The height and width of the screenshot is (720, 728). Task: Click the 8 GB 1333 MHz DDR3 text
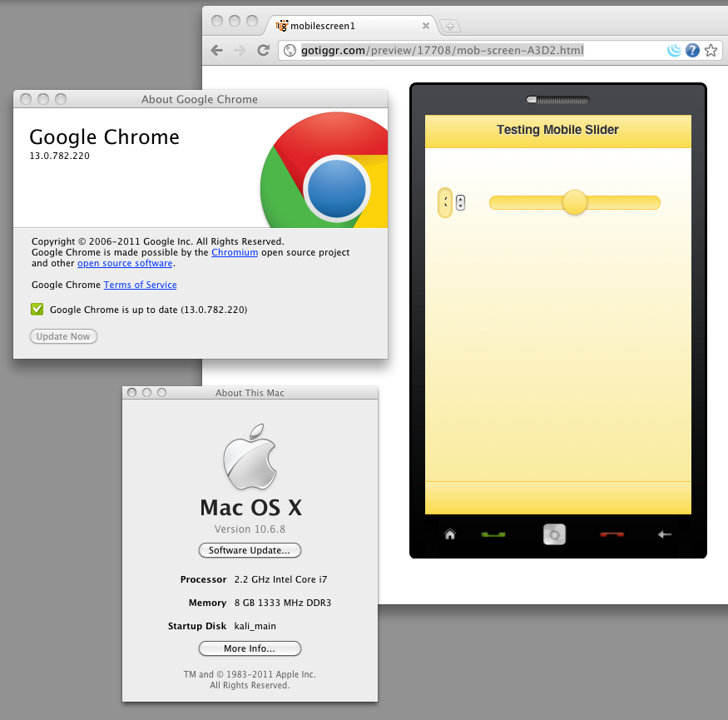(x=283, y=603)
